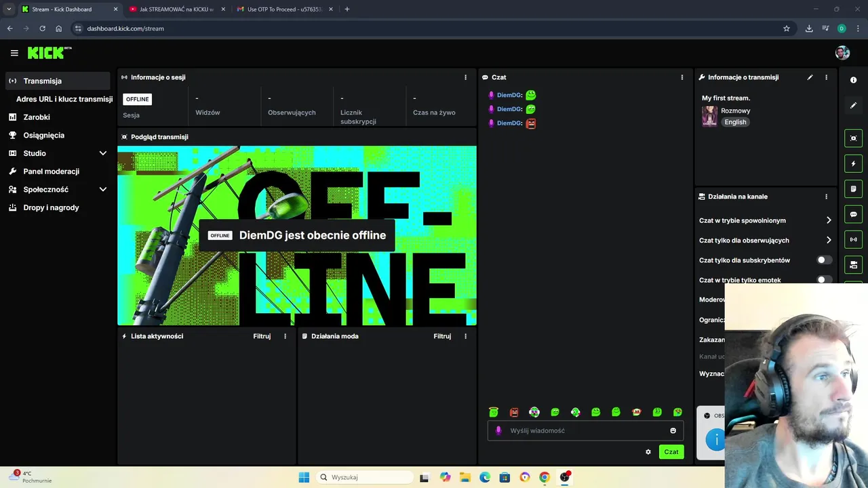This screenshot has height=488, width=868.
Task: Open Microsoft Edge from the taskbar
Action: pos(485,477)
